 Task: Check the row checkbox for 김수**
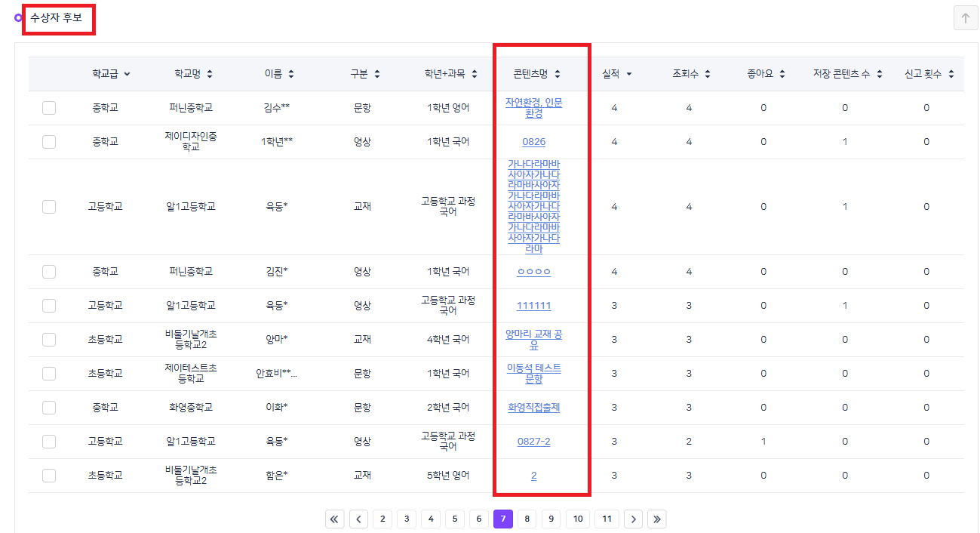[x=49, y=108]
